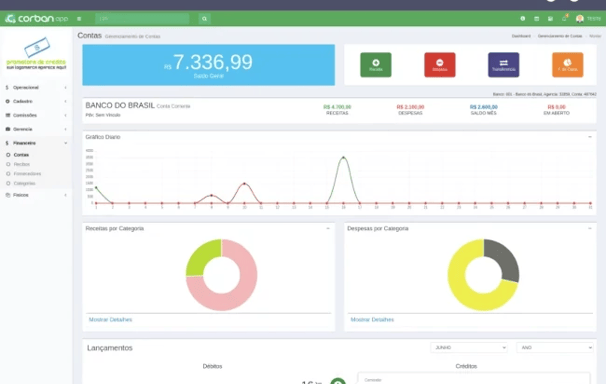Expand the Gerência chevron arrow

coord(65,129)
